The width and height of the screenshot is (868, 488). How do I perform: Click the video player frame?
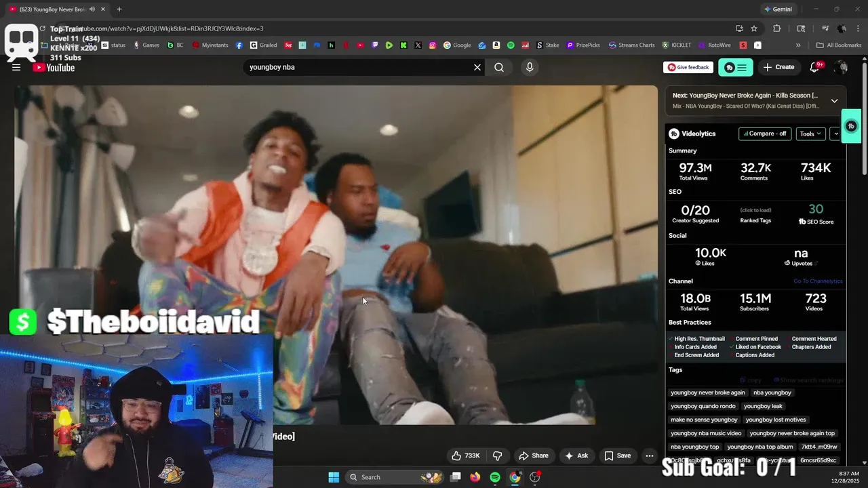336,255
